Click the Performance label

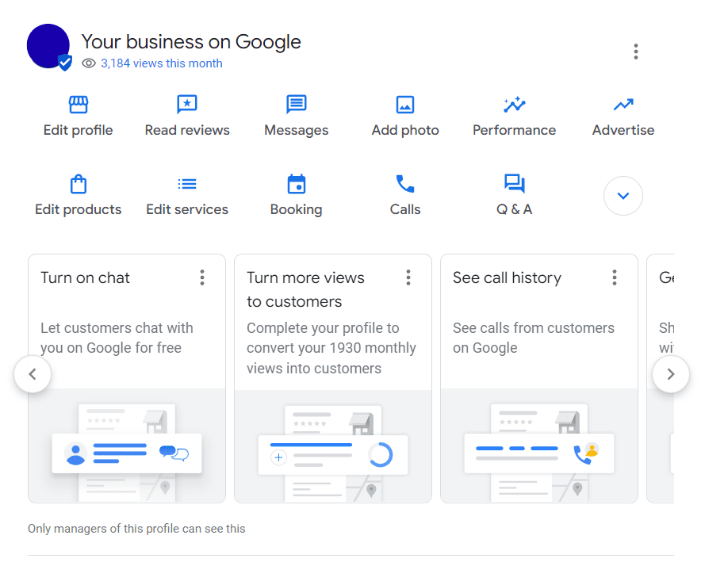point(515,130)
